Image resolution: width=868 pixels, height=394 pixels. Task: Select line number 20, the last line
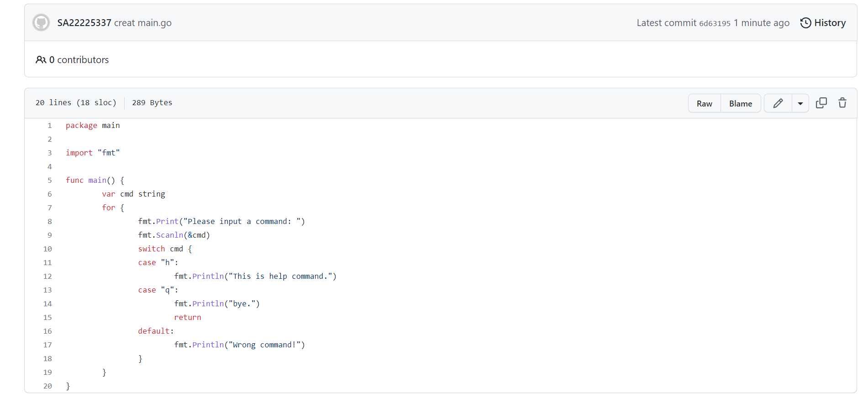47,386
